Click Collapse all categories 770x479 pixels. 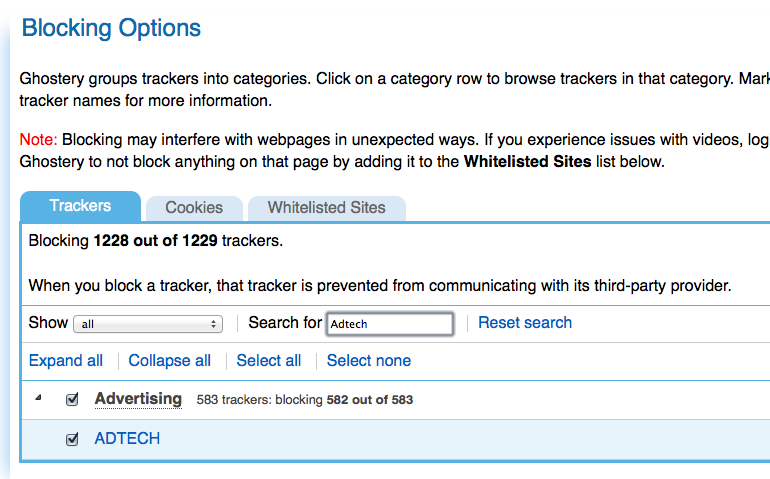click(170, 361)
